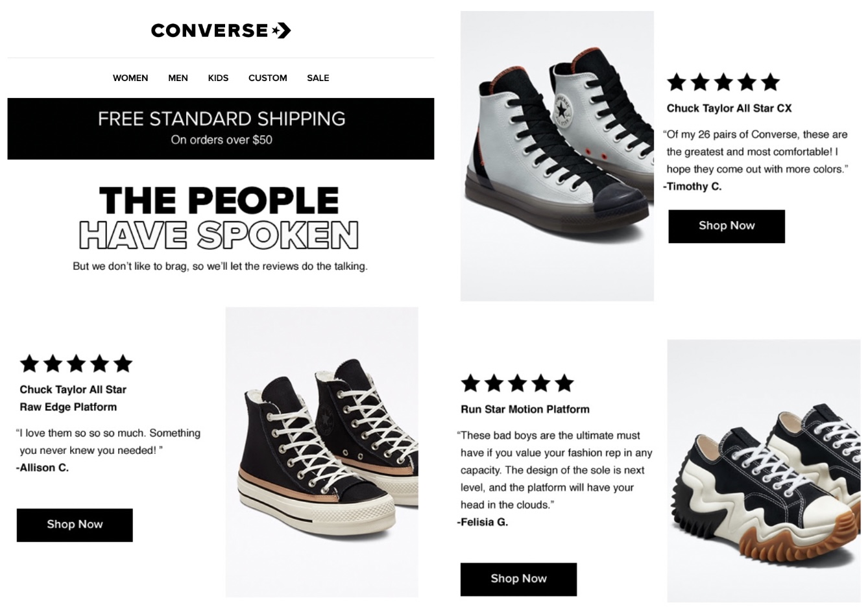868x607 pixels.
Task: Click the grey Chuck Taylor CX shoe image
Action: click(557, 156)
